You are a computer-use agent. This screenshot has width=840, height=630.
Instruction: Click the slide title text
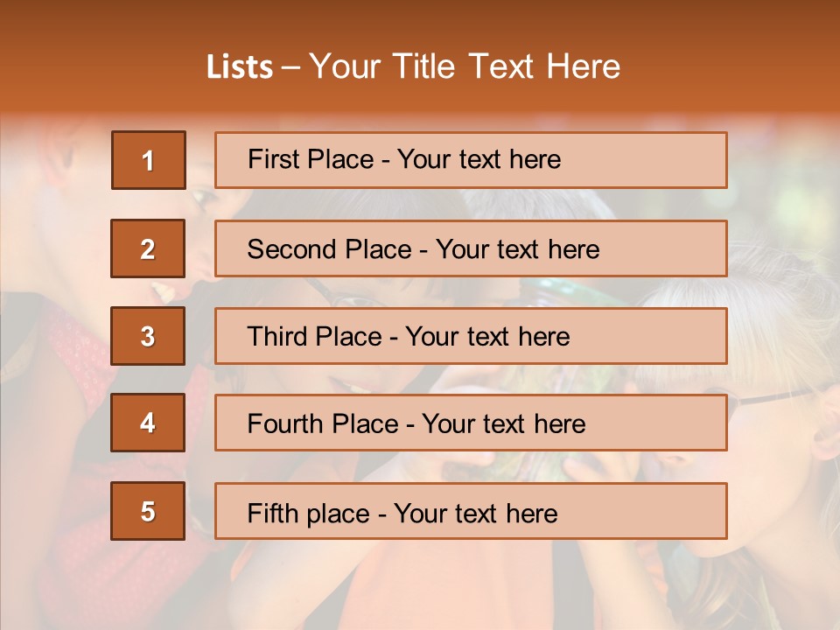click(x=414, y=66)
